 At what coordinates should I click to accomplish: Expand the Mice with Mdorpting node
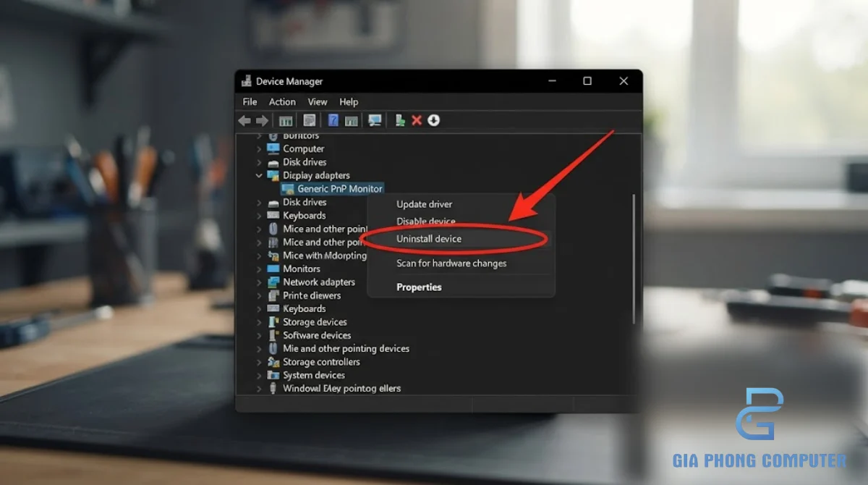(260, 256)
